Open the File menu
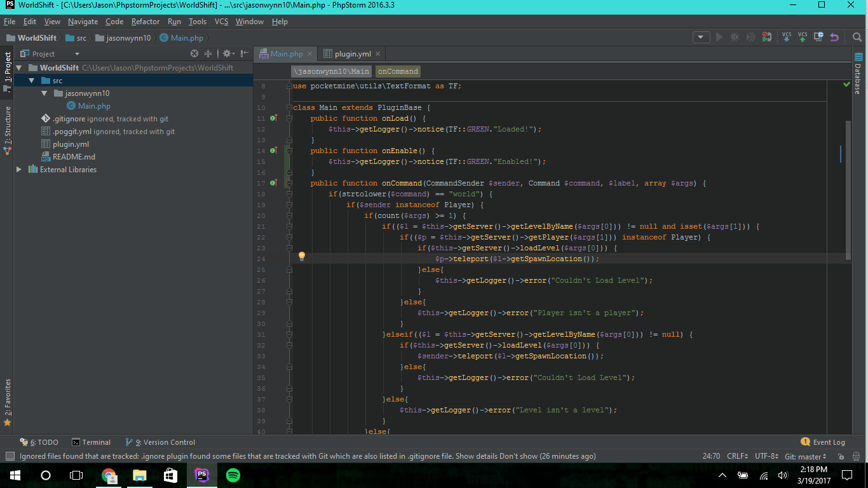Screen dimensions: 868x488 [x=9, y=22]
